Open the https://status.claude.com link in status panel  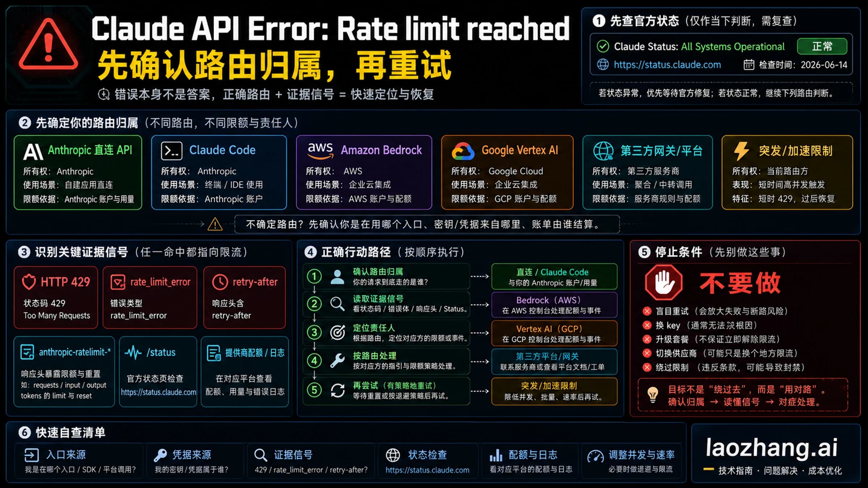667,65
